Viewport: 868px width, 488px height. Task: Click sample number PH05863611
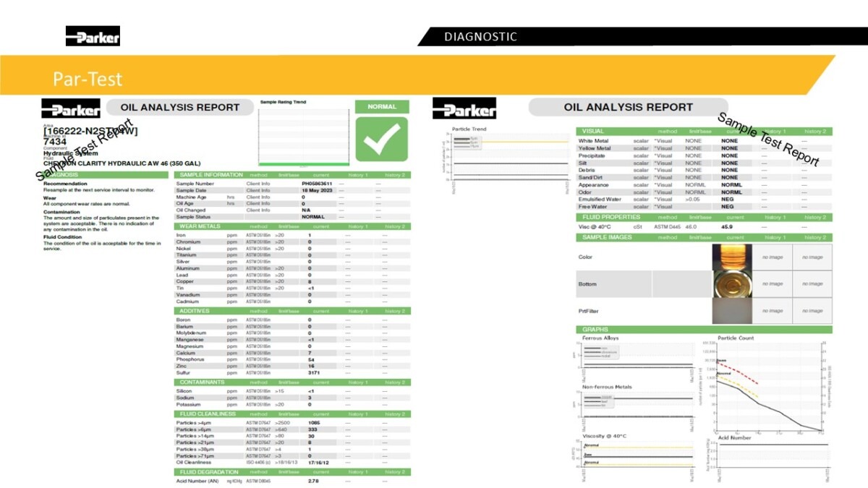317,184
